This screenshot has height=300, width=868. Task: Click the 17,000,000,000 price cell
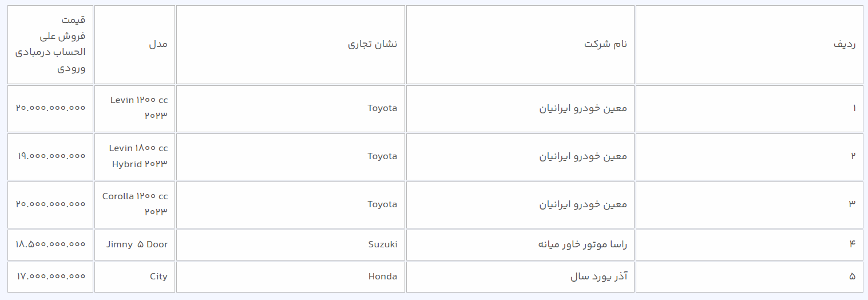point(51,277)
